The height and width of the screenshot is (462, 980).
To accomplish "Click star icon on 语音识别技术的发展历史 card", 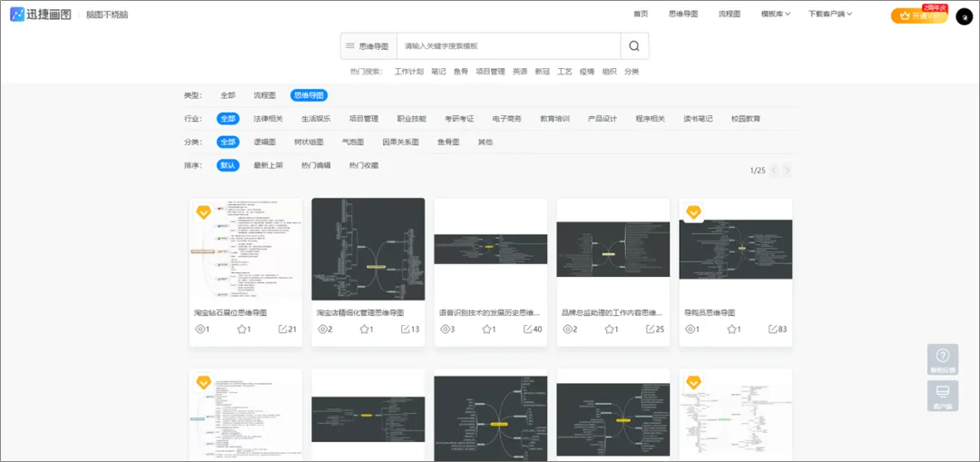I will [x=486, y=329].
